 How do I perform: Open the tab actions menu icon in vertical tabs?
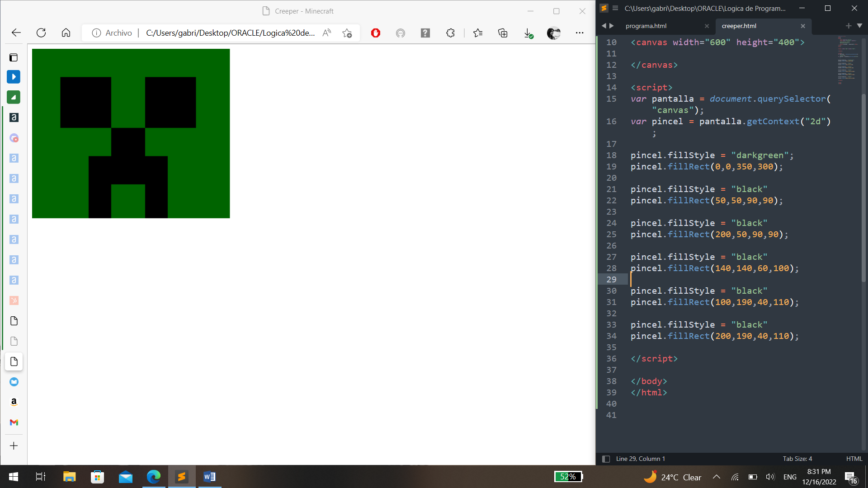point(14,57)
